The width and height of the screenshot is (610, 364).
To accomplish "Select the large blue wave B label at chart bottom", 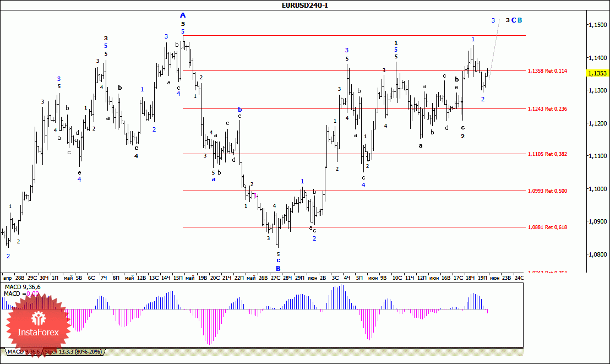I will (x=278, y=269).
